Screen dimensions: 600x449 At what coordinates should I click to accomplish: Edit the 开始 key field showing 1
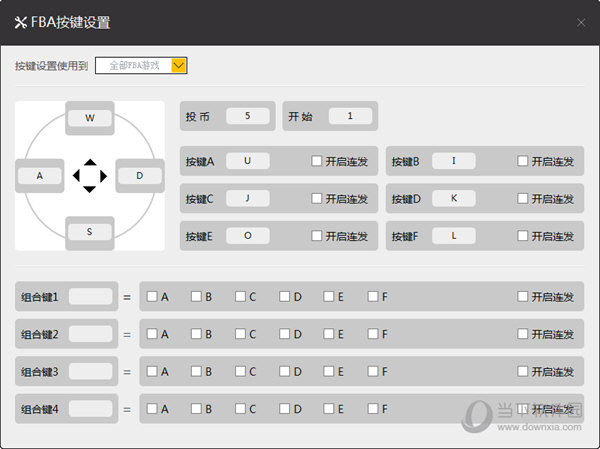tap(350, 116)
